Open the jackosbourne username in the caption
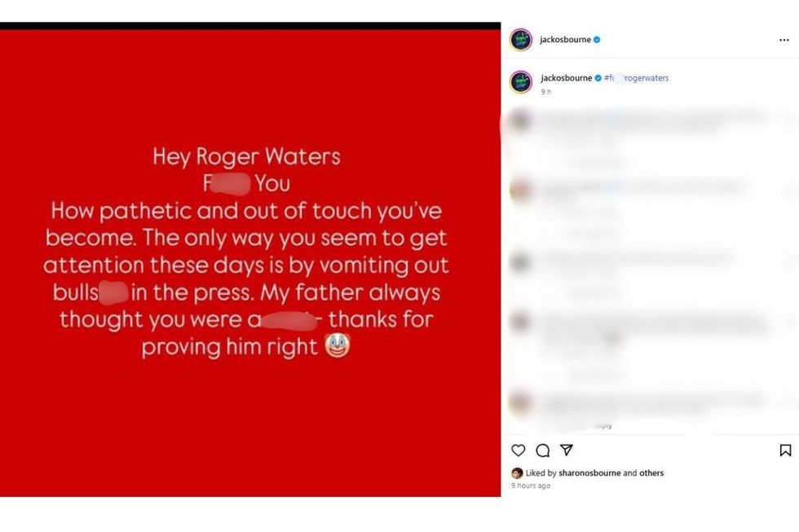Image resolution: width=799 pixels, height=532 pixels. [566, 78]
